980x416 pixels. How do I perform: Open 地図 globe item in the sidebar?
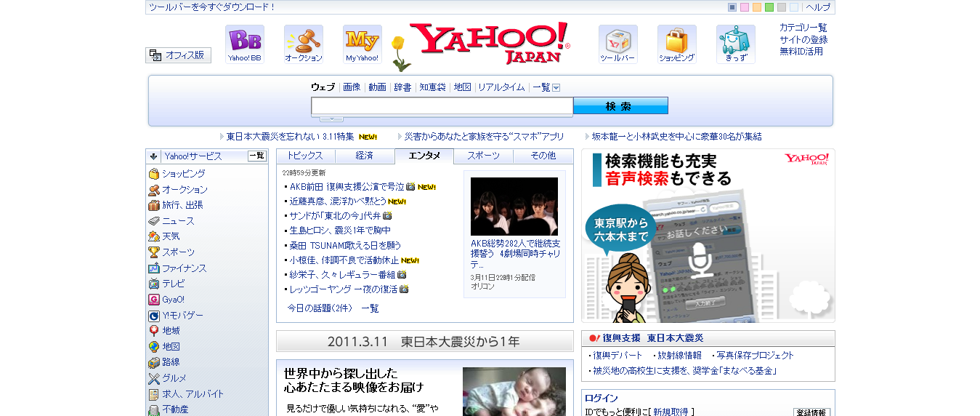[171, 347]
